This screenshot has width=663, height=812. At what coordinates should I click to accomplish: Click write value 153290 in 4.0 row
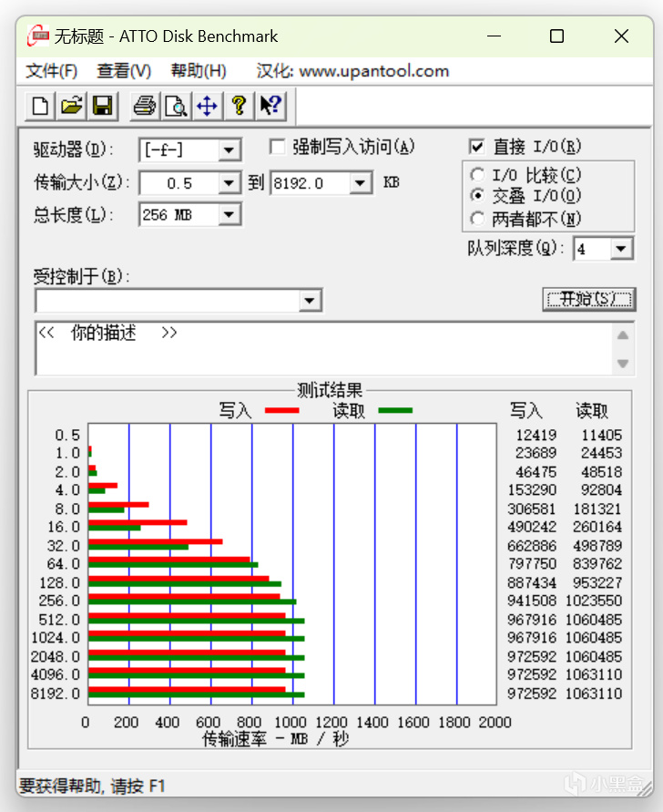tap(532, 490)
